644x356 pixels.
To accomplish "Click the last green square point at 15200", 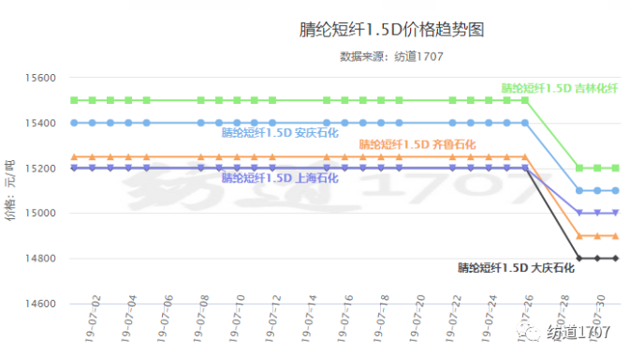I will 616,168.
